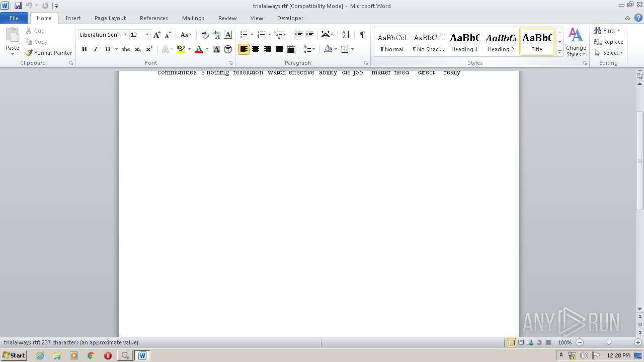
Task: Open Borders dropdown arrow
Action: [352, 49]
